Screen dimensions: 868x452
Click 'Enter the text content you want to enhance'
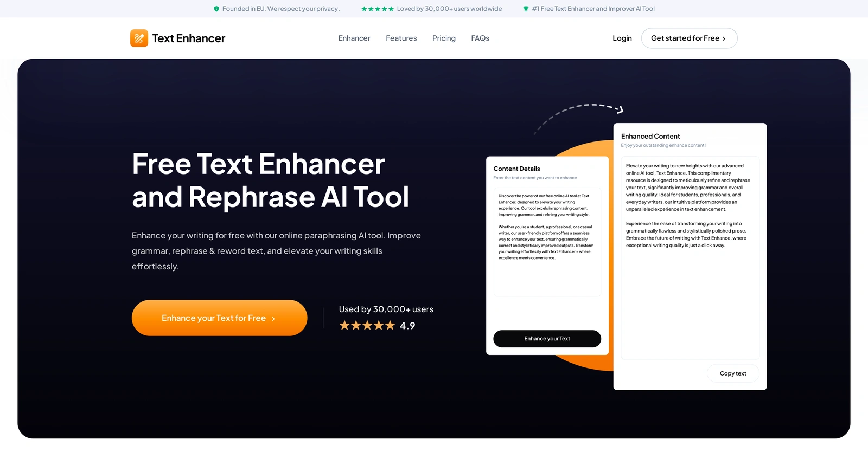[x=535, y=178]
